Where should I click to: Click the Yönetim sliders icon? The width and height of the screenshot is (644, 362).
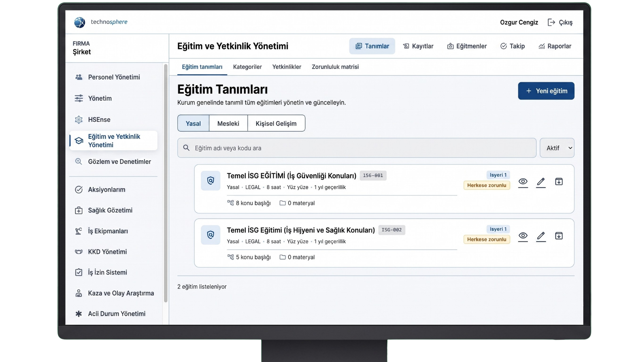pos(79,98)
